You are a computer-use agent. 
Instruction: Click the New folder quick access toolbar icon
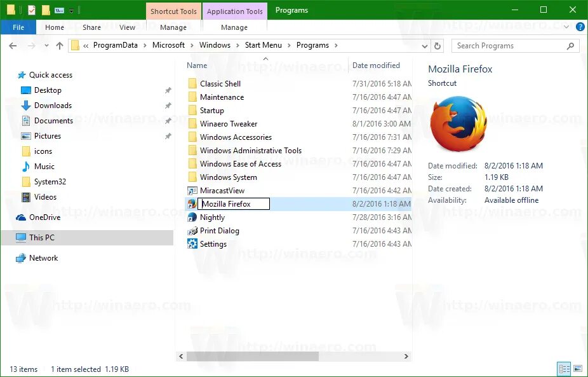(x=46, y=10)
